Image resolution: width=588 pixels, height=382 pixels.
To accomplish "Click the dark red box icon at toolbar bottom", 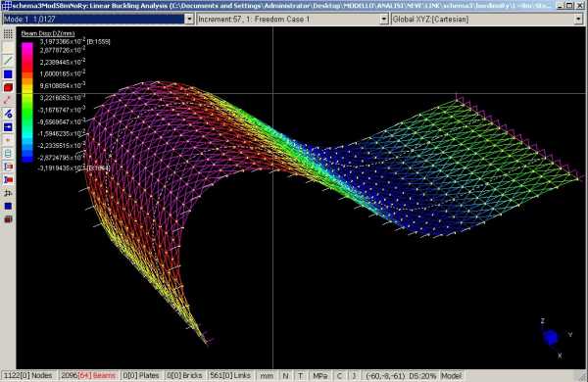I will pos(8,219).
